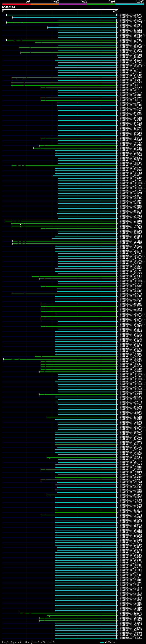Click the query name BP098298

coord(8,7)
